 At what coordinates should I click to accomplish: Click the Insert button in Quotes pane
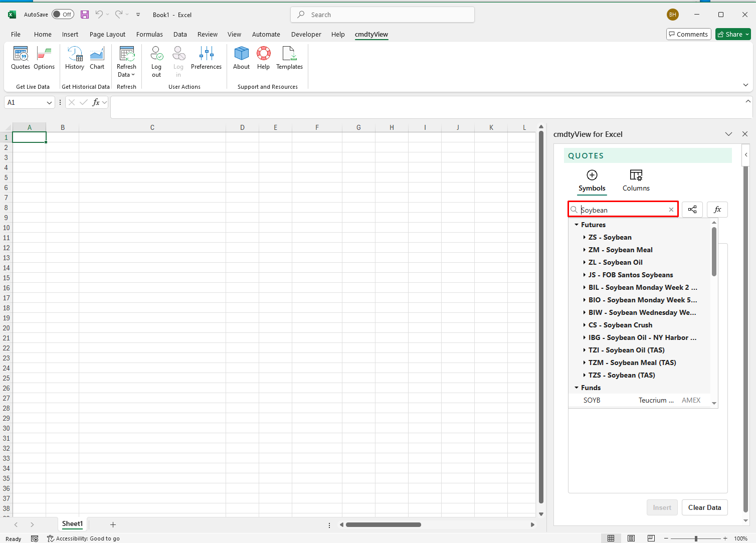pos(662,507)
